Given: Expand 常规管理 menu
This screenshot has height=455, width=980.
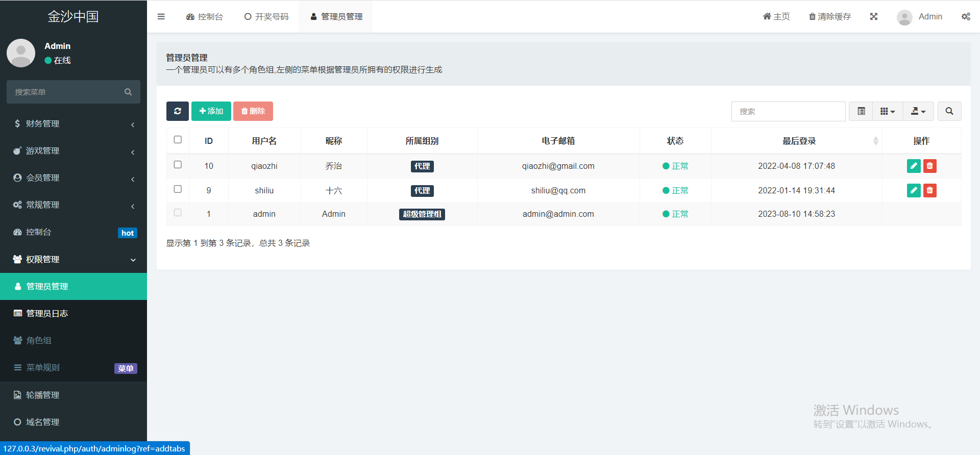Looking at the screenshot, I should [x=73, y=205].
